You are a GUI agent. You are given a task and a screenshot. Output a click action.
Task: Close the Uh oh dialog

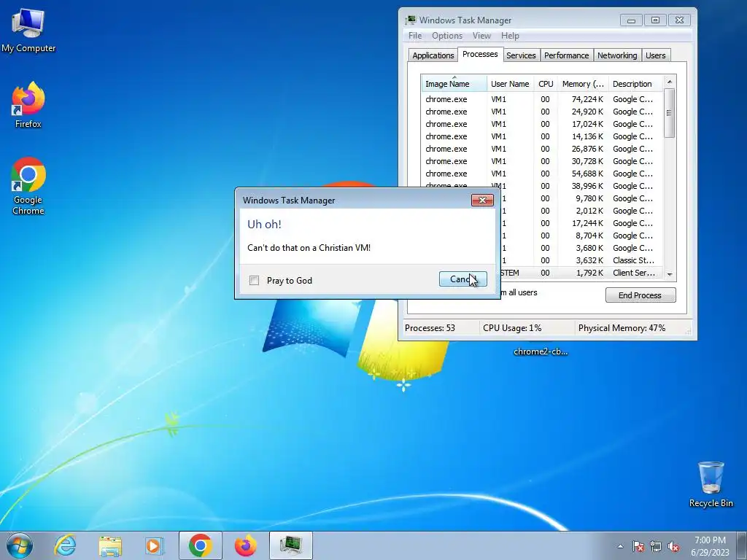[x=482, y=200]
